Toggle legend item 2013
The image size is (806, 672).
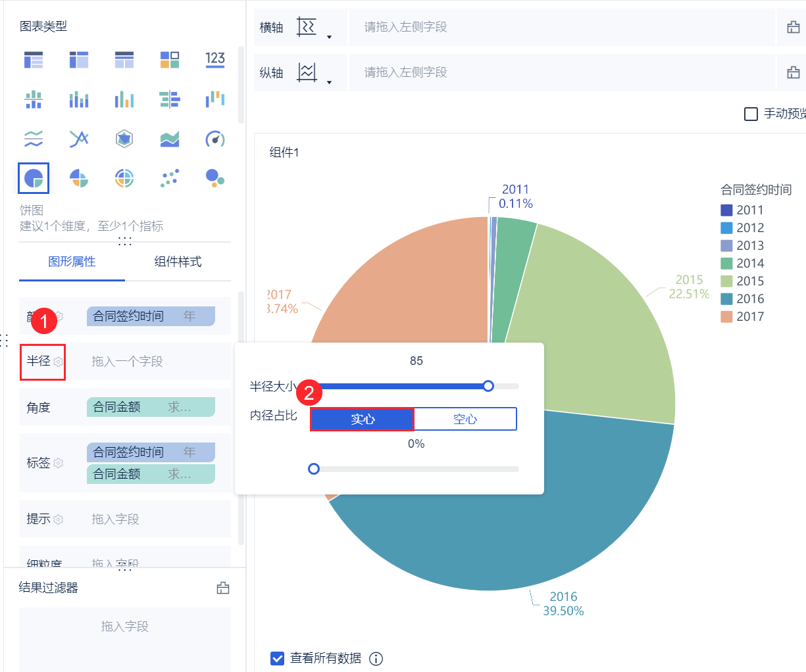[x=742, y=245]
